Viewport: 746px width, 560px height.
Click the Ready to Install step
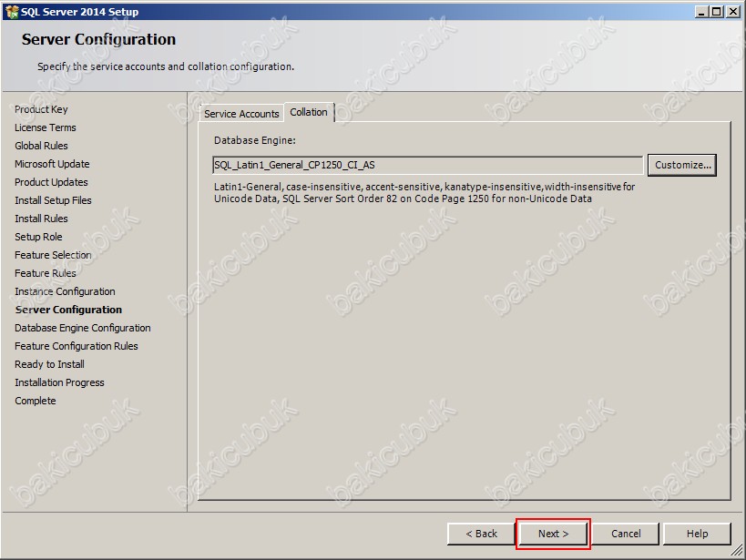coord(49,364)
